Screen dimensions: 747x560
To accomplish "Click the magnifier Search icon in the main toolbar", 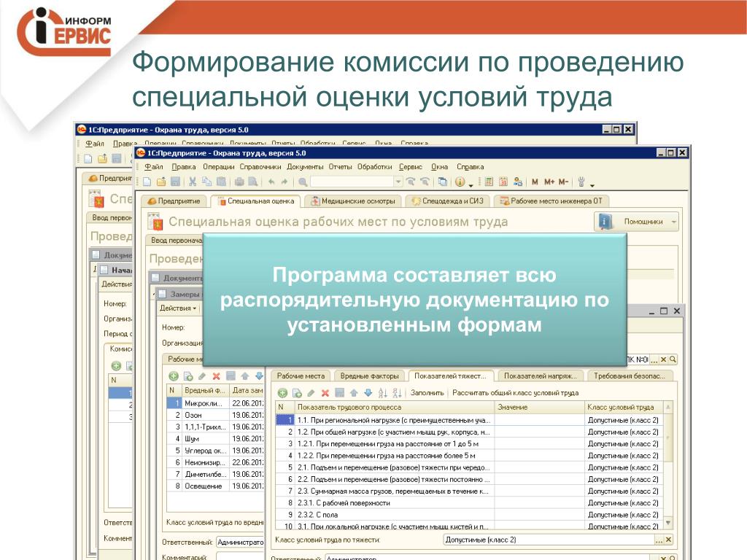I will pos(303,182).
